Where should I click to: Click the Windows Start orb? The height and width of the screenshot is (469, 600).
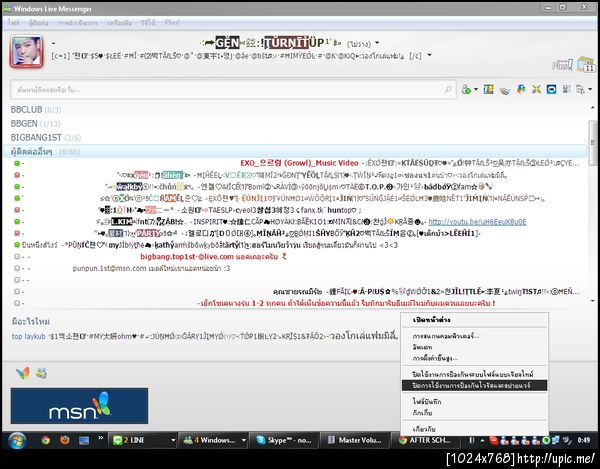pyautogui.click(x=16, y=441)
